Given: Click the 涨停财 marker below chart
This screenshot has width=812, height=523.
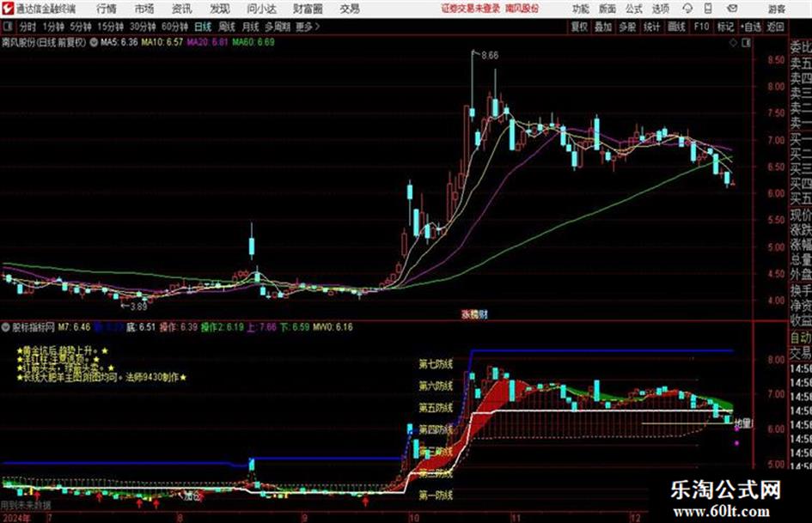Looking at the screenshot, I should click(474, 314).
